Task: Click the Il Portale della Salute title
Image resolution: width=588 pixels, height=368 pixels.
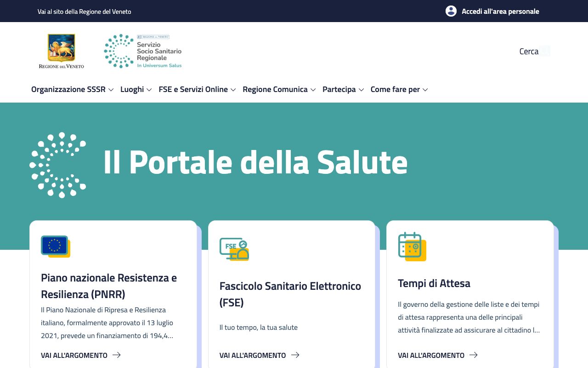Action: (255, 162)
